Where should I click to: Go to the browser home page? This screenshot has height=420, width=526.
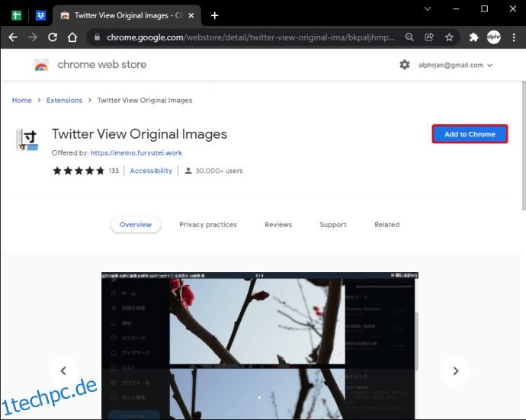pyautogui.click(x=72, y=37)
